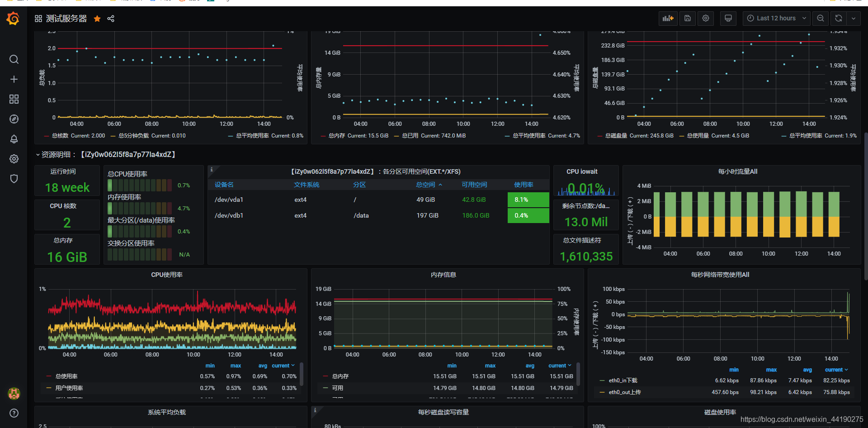The height and width of the screenshot is (428, 868).
Task: Star the 测试服务器 dashboard
Action: tap(97, 19)
